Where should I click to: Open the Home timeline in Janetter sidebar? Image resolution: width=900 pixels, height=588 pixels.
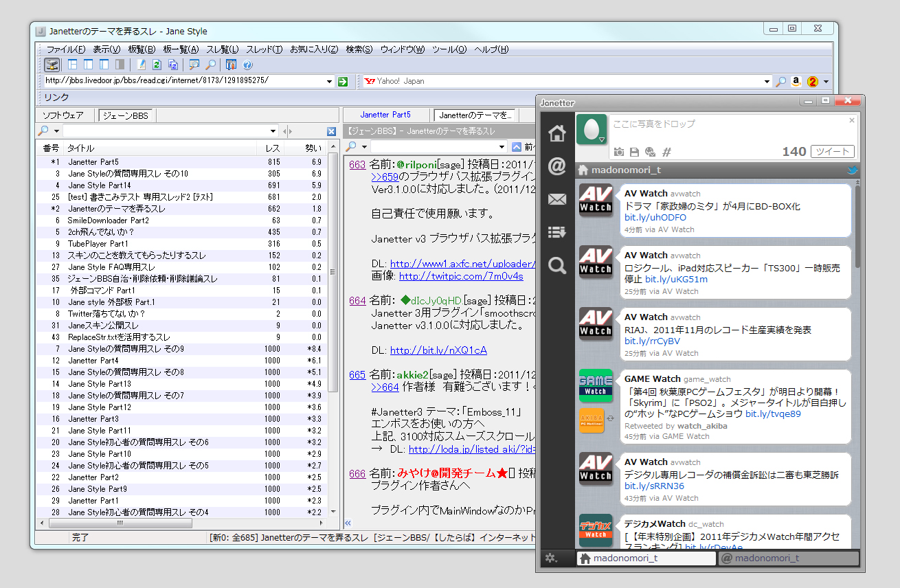556,133
